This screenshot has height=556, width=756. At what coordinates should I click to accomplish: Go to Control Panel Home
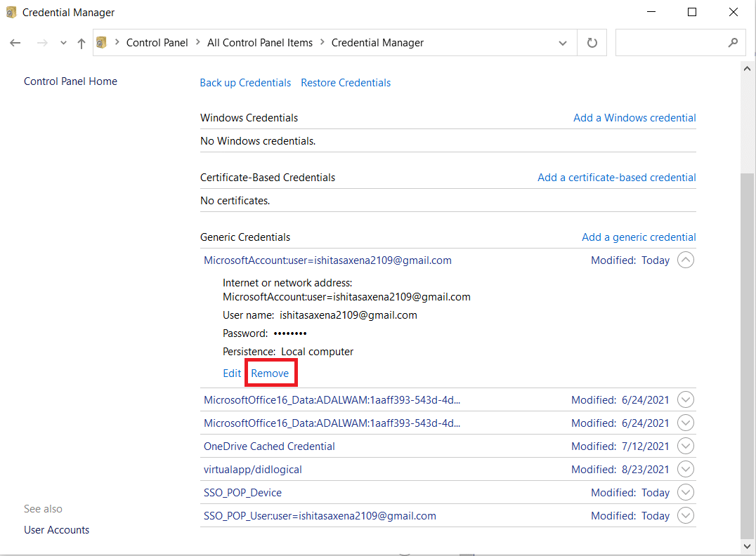click(x=70, y=81)
